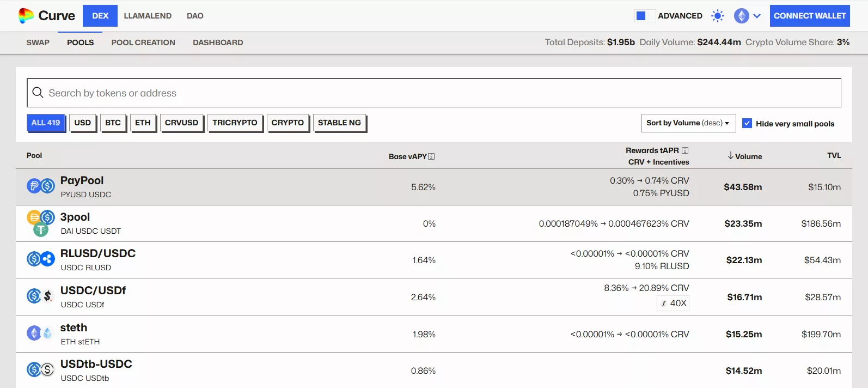Screen dimensions: 868x388
Task: Click the USDC/USDf token icons
Action: [41, 296]
